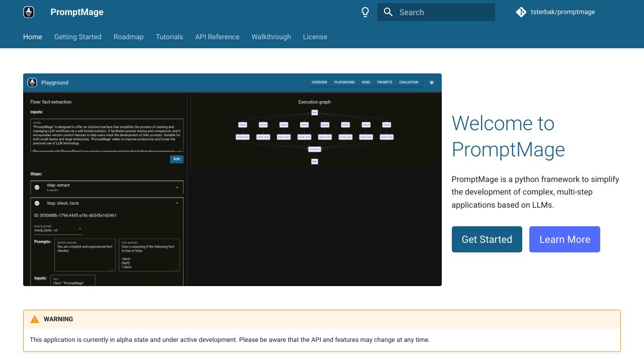Click the Get Started button

click(x=487, y=239)
